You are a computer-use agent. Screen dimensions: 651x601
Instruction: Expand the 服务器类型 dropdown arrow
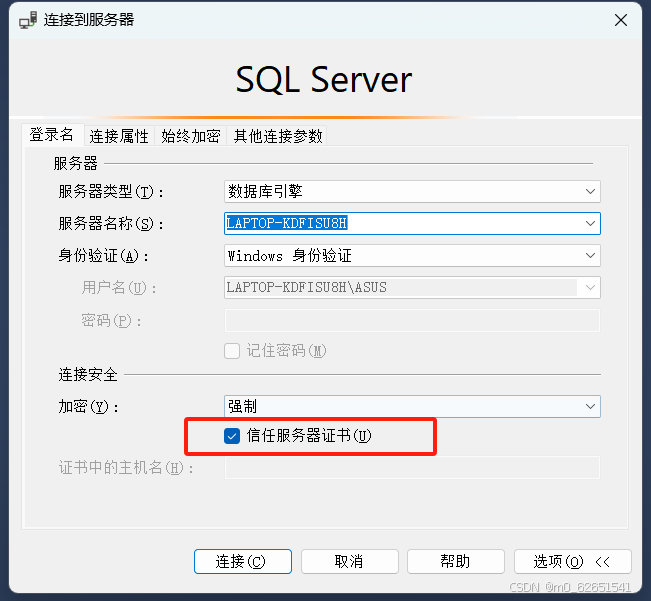590,191
